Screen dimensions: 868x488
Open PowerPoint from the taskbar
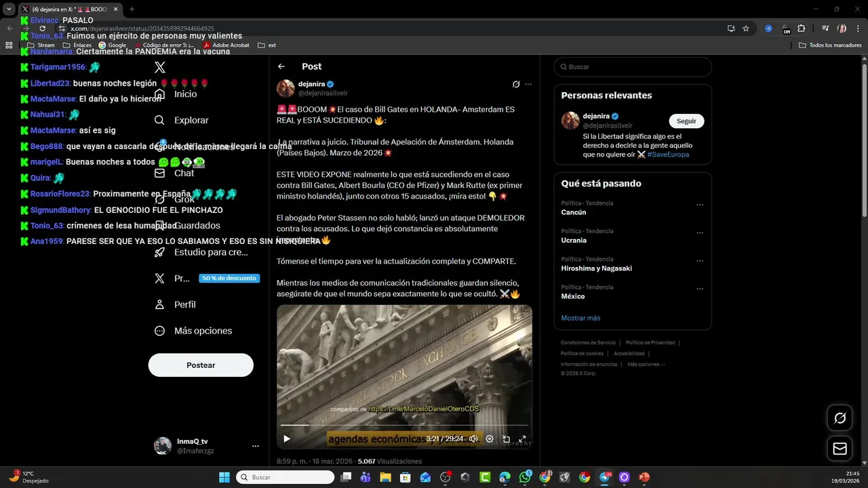644,477
